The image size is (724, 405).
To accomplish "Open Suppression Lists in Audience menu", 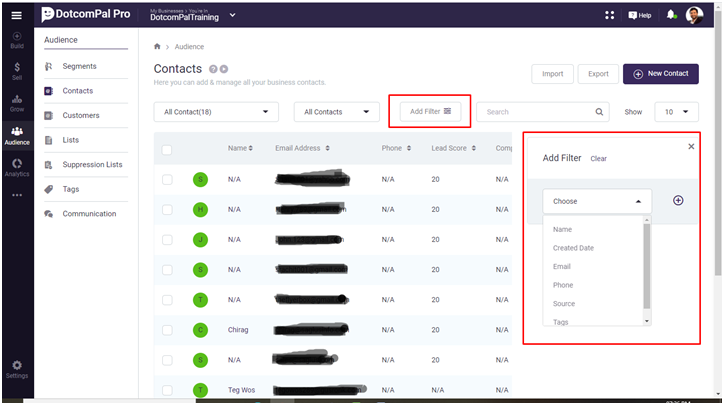I will (x=92, y=164).
